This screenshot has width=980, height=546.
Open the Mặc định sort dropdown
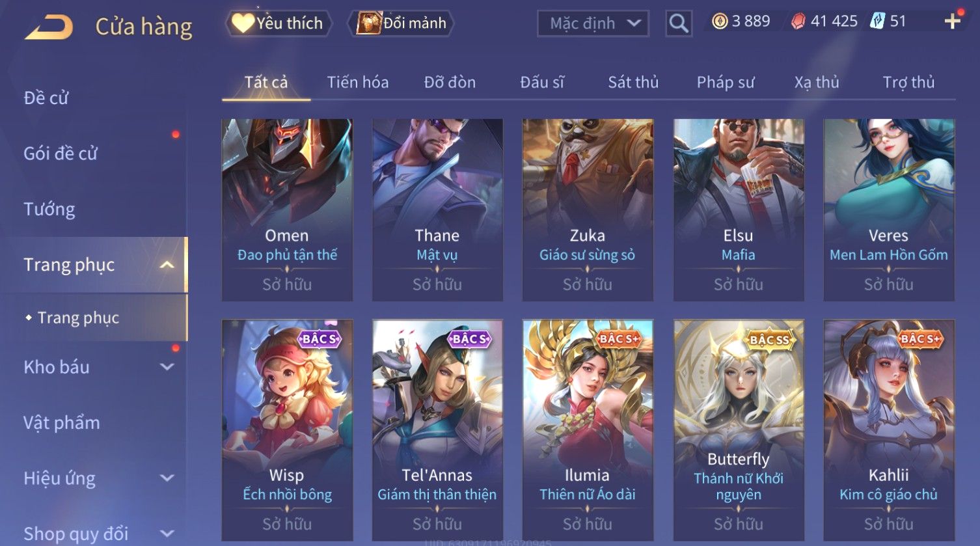point(593,23)
